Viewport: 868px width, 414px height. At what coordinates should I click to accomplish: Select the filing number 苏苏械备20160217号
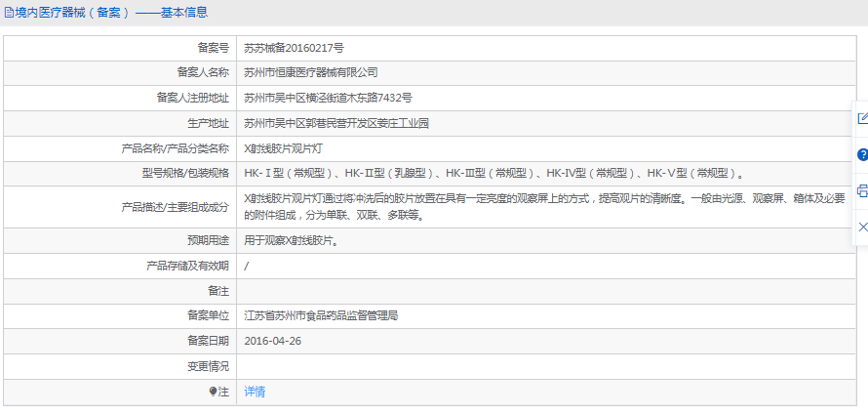294,48
